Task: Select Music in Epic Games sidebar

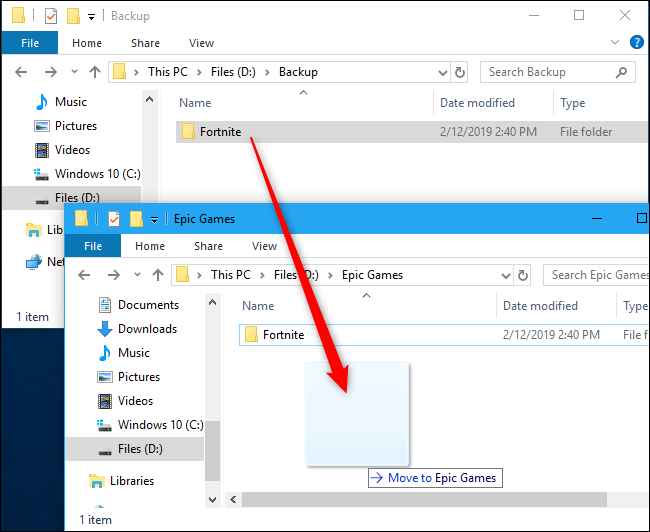Action: pyautogui.click(x=133, y=353)
